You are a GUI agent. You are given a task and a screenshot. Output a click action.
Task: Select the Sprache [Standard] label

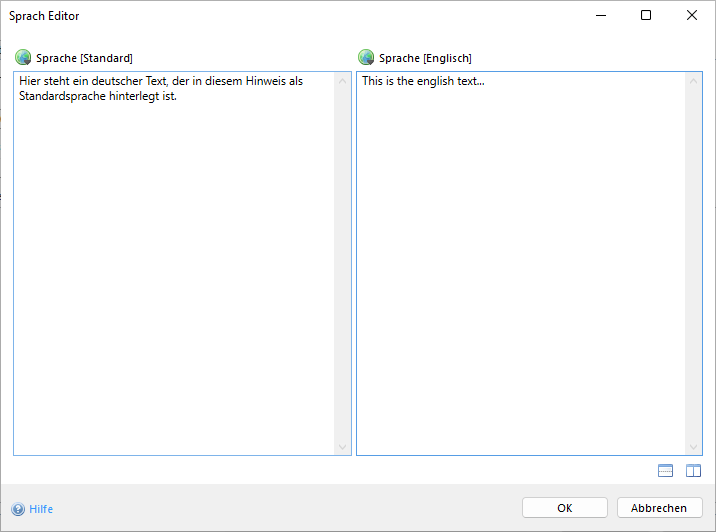coord(84,58)
